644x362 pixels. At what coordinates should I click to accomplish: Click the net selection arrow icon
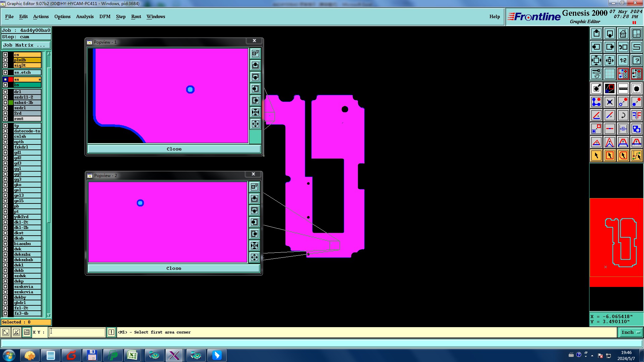[x=636, y=156]
